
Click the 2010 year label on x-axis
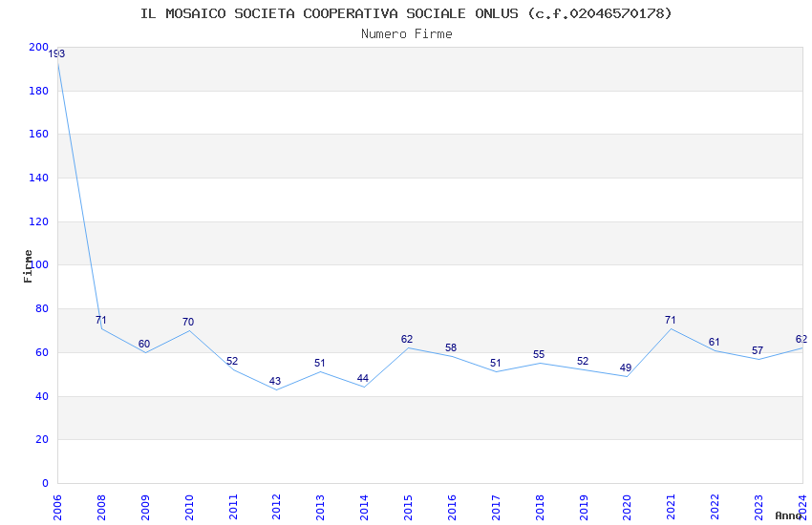pos(189,508)
